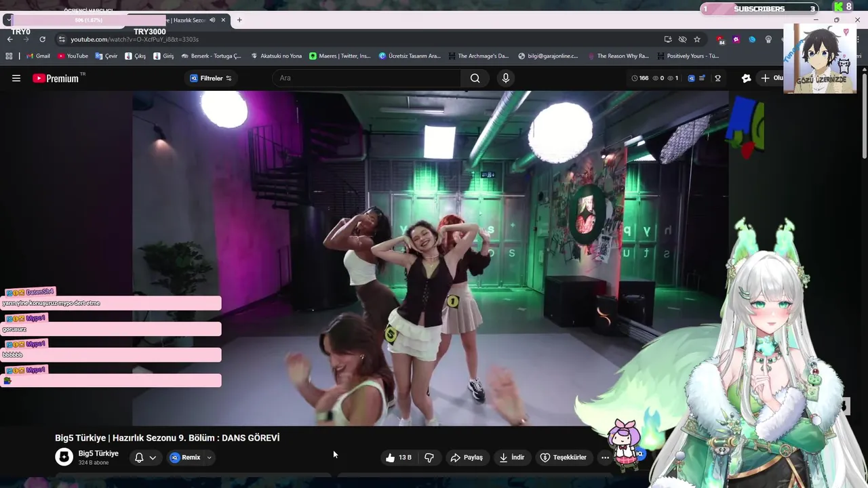Open the Positively Yours bookmark
Viewport: 868px width, 488px height.
(x=688, y=56)
